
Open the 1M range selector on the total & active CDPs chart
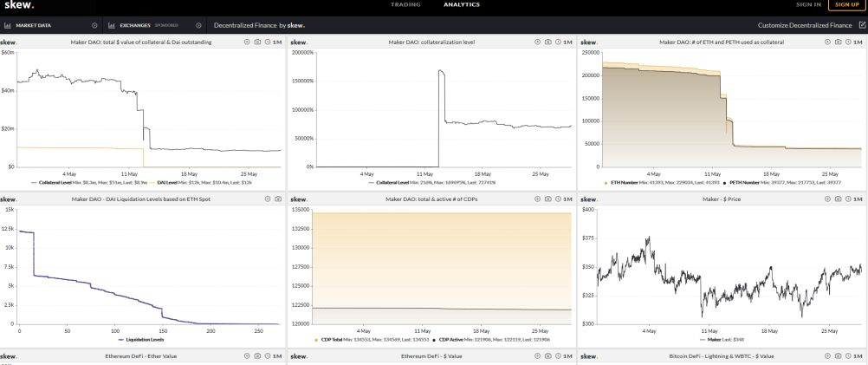pyautogui.click(x=564, y=199)
